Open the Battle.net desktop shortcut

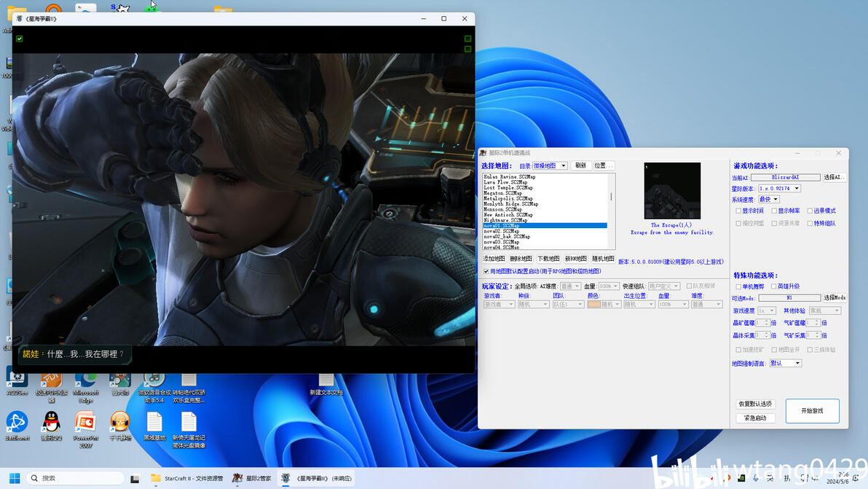17,425
